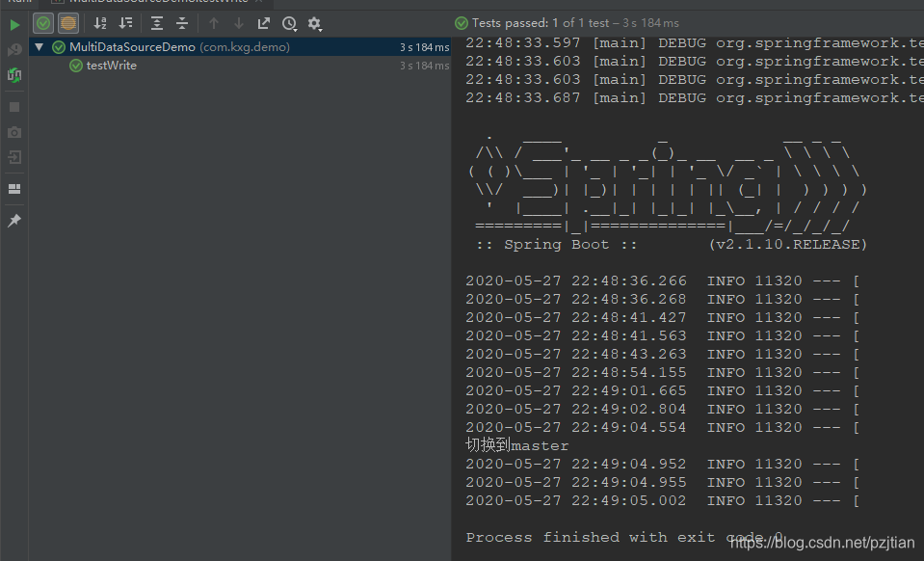The height and width of the screenshot is (561, 924).
Task: Toggle auto-test icon in sidebar
Action: 14,75
